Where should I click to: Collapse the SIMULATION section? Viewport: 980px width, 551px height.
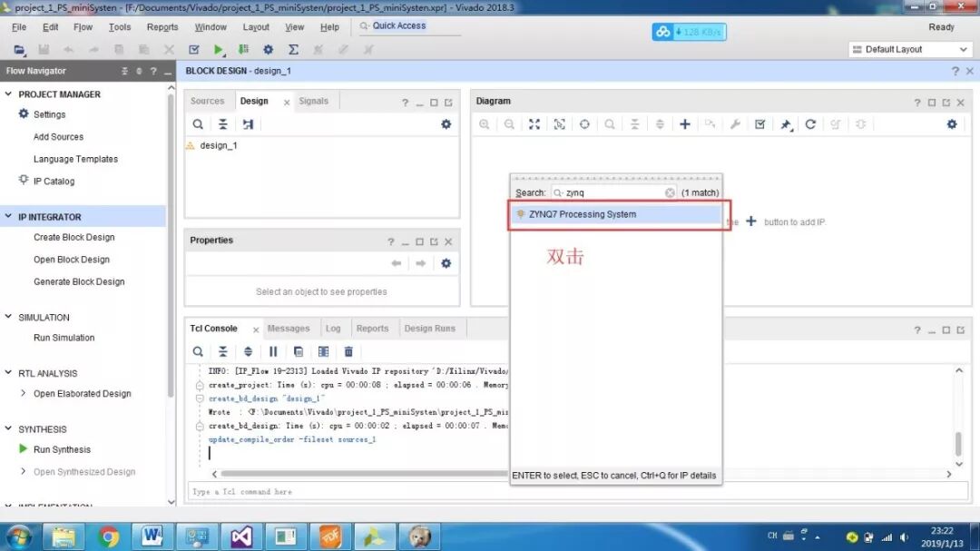8,317
